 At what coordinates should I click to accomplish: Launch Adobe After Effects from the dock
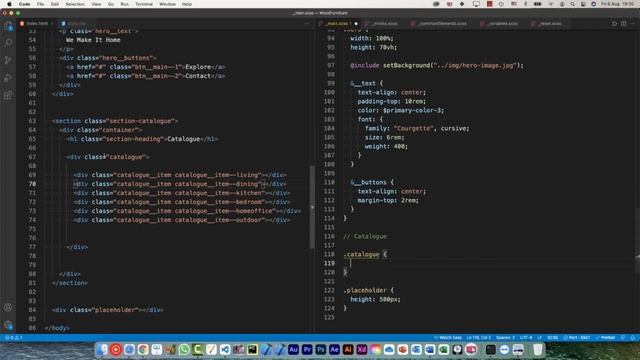pyautogui.click(x=334, y=349)
